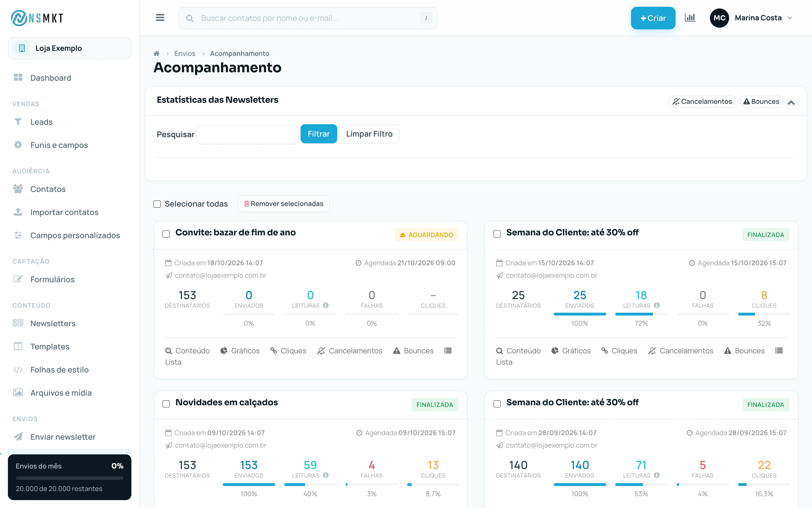This screenshot has height=508, width=812.
Task: Go to Dashboard in sidebar
Action: coord(51,78)
